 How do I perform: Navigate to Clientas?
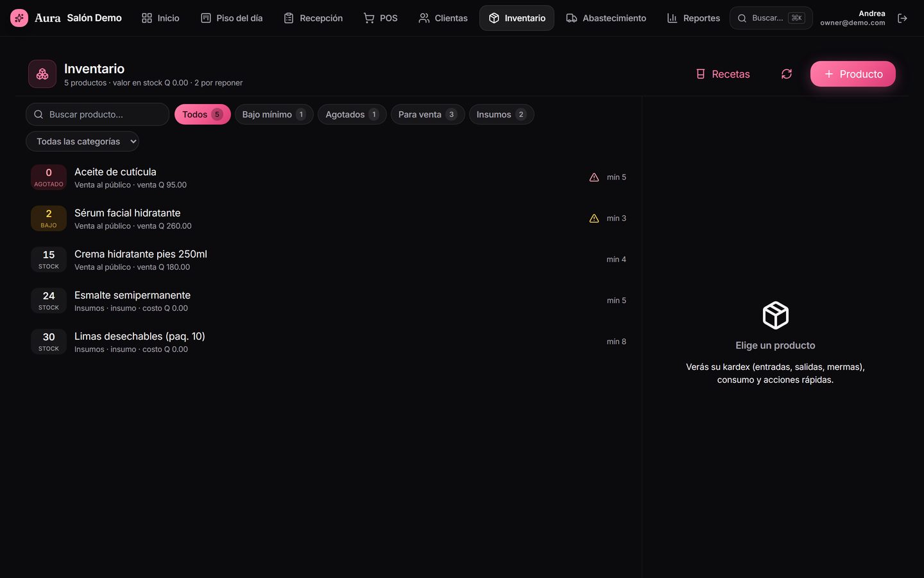[x=443, y=18]
